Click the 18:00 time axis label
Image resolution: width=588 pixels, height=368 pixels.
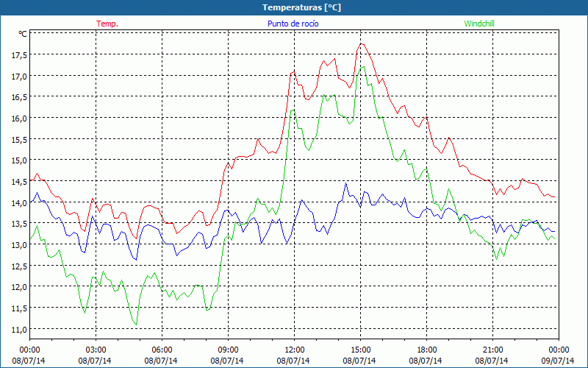[427, 350]
